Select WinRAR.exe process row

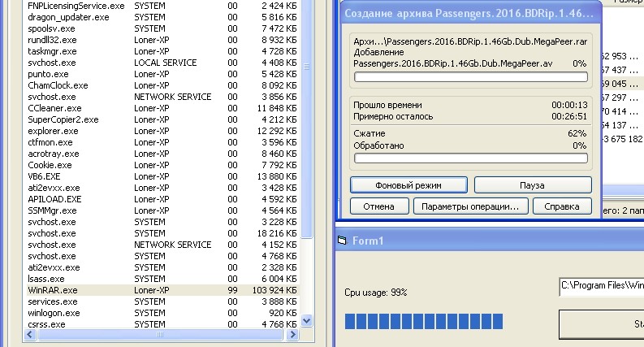tap(162, 290)
